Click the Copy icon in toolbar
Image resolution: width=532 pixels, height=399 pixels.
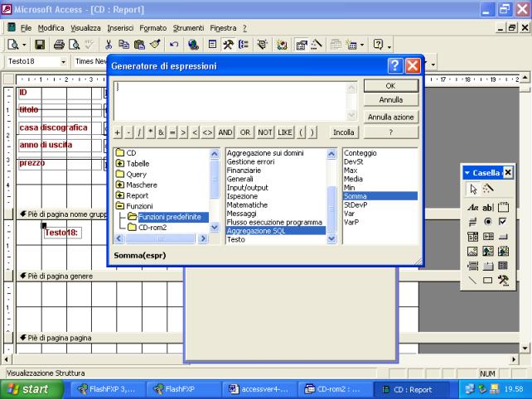[x=123, y=45]
